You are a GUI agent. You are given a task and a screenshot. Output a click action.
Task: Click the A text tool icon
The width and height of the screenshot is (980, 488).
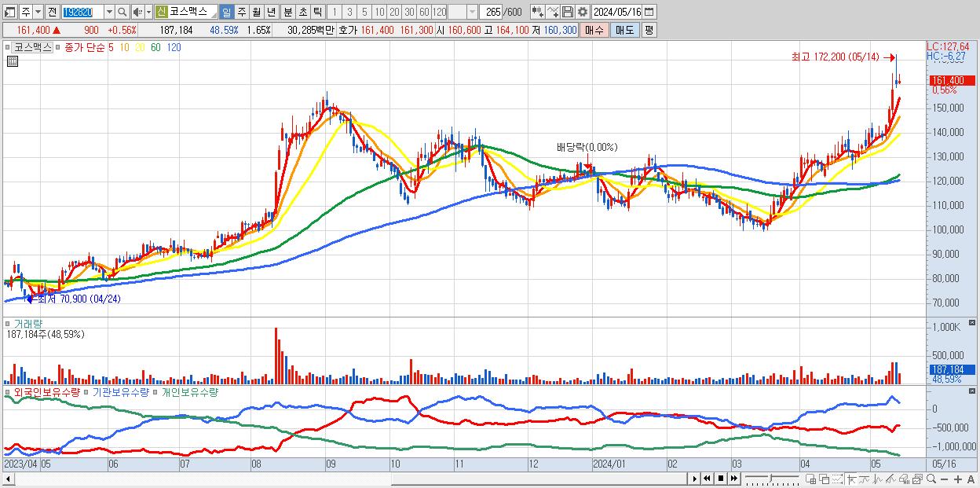[x=971, y=479]
